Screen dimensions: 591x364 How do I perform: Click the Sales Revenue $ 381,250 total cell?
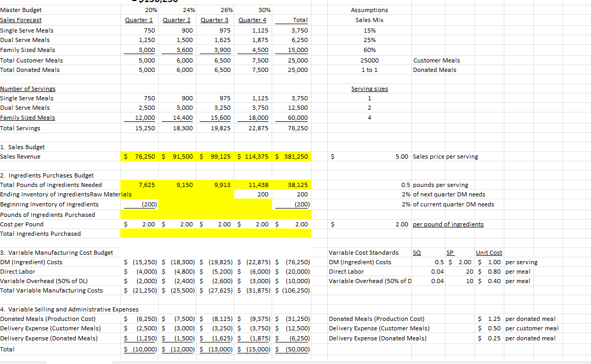pos(292,157)
